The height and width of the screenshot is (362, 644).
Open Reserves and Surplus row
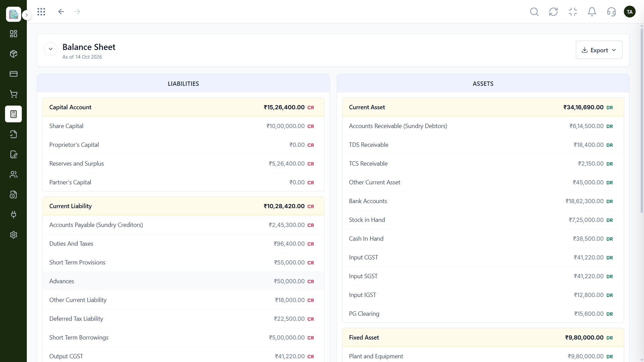click(x=183, y=164)
